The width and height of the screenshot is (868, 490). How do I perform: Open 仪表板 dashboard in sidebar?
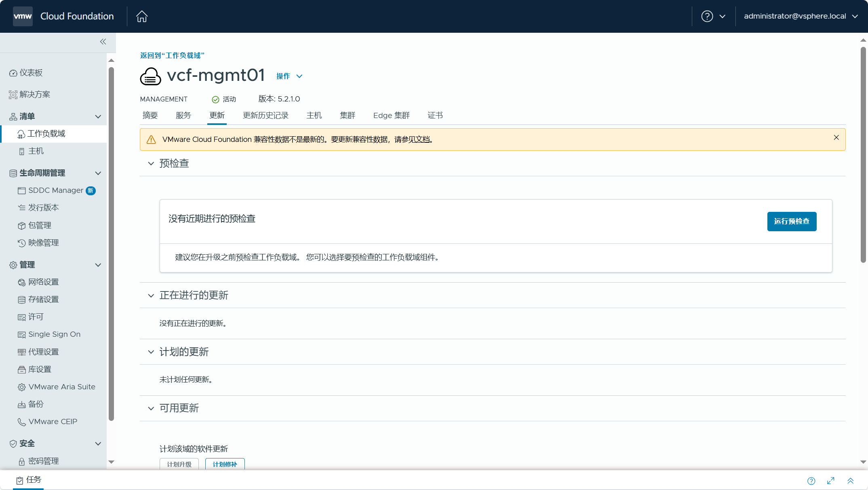point(26,73)
